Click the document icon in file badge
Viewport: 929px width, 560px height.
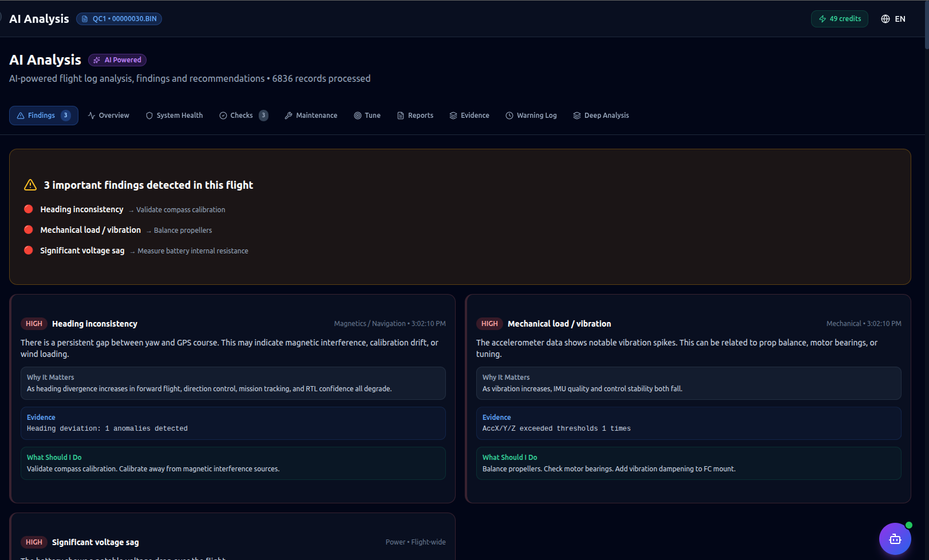[x=85, y=19]
